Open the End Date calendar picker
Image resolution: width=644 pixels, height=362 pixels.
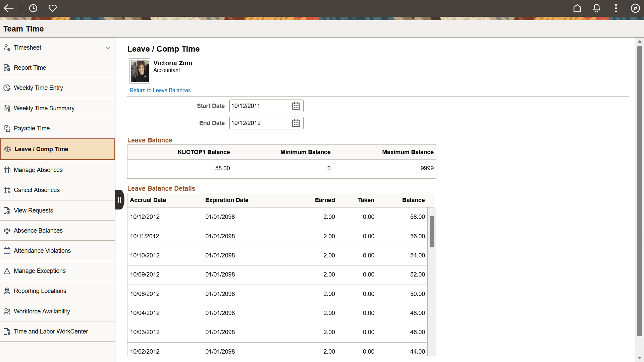point(296,123)
